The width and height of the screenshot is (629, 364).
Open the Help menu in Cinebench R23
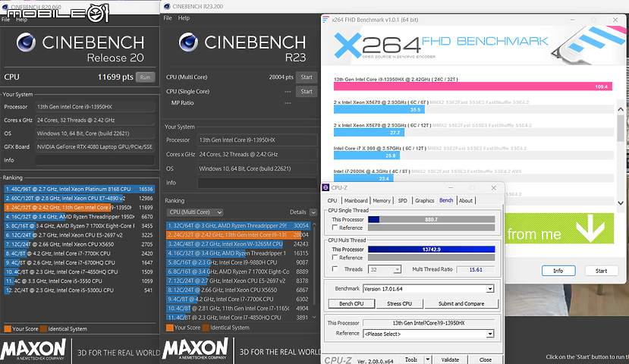(184, 18)
